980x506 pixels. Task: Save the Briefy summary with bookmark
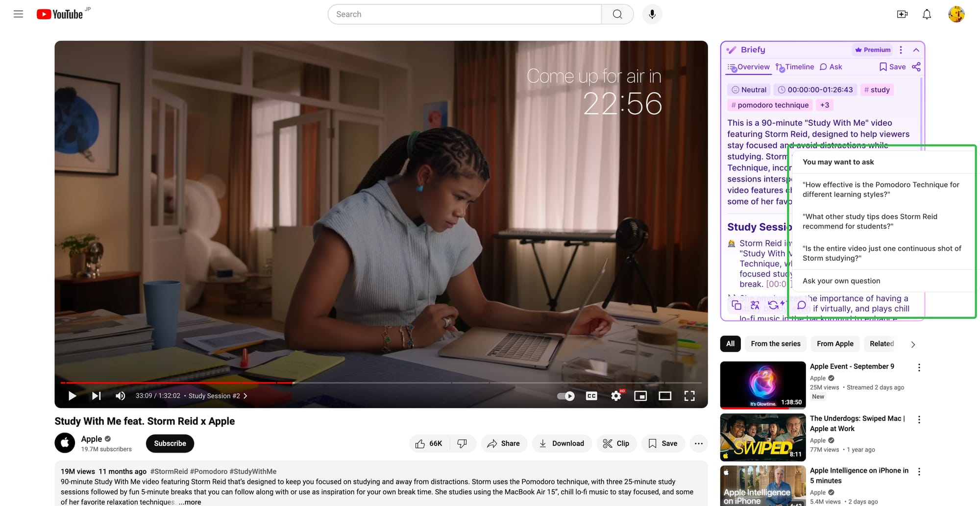click(x=892, y=67)
